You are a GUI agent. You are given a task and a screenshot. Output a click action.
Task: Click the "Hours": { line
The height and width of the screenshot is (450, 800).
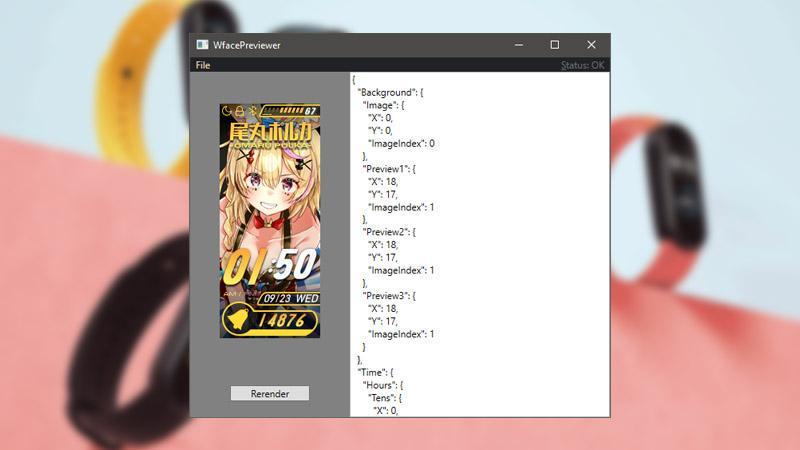click(383, 385)
